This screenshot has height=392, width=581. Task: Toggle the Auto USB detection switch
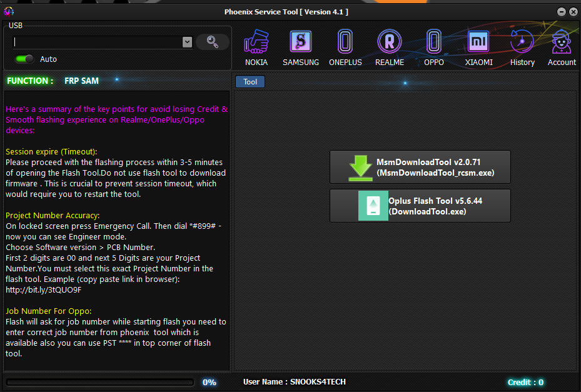click(24, 59)
